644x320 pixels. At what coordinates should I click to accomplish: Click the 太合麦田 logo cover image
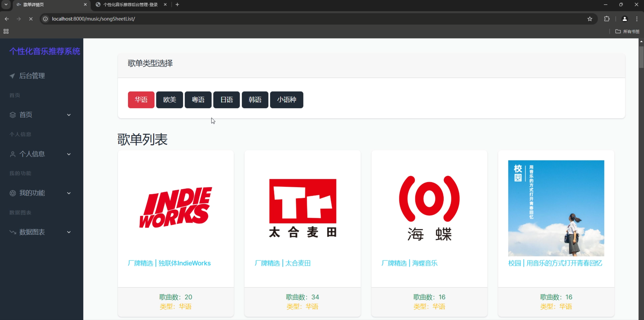pos(302,208)
